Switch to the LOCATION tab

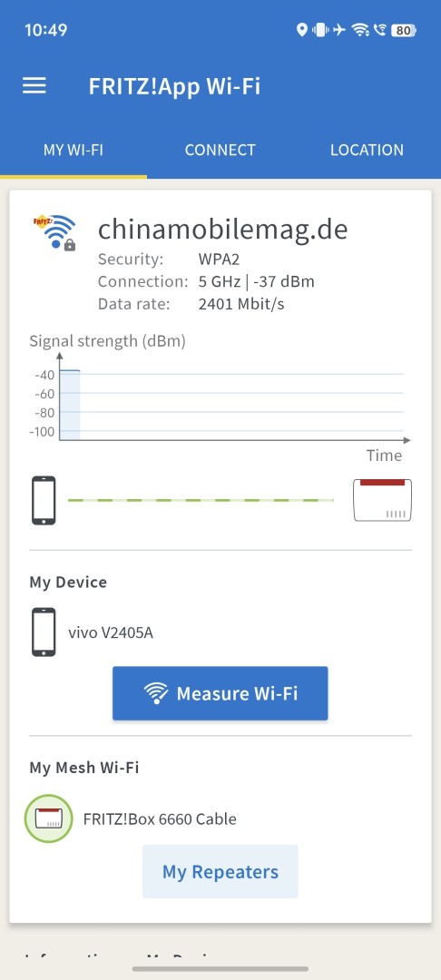click(367, 150)
